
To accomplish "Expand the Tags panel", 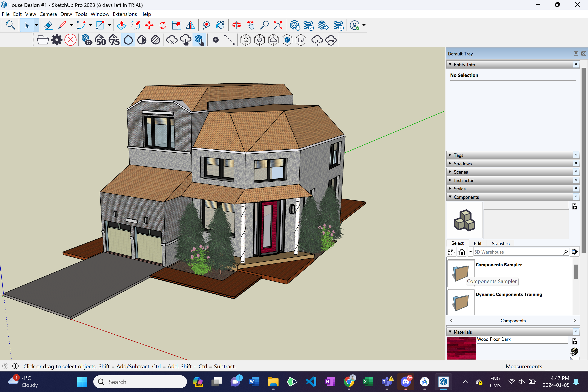I will [458, 155].
